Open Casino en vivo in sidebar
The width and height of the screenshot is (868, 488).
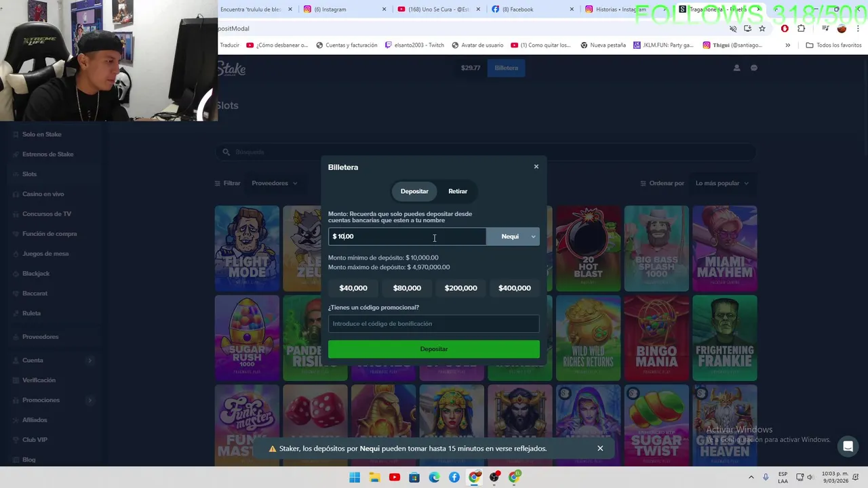[x=43, y=194]
